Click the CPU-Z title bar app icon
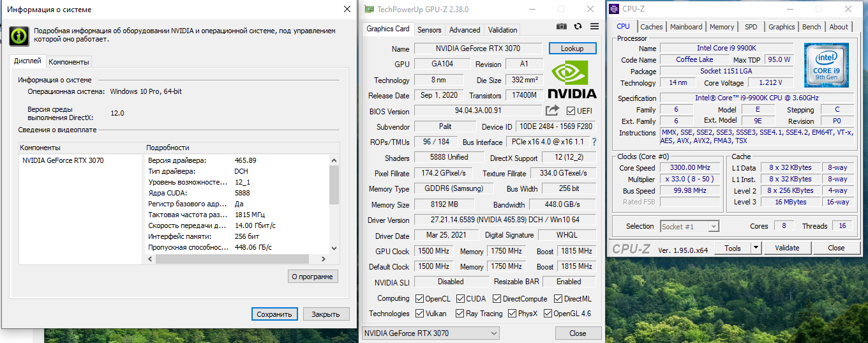The height and width of the screenshot is (343, 868). pos(614,8)
